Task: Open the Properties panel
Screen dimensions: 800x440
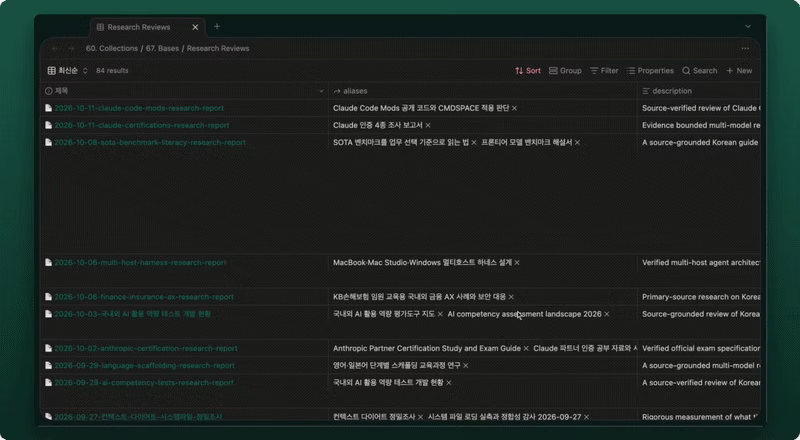Action: point(650,71)
